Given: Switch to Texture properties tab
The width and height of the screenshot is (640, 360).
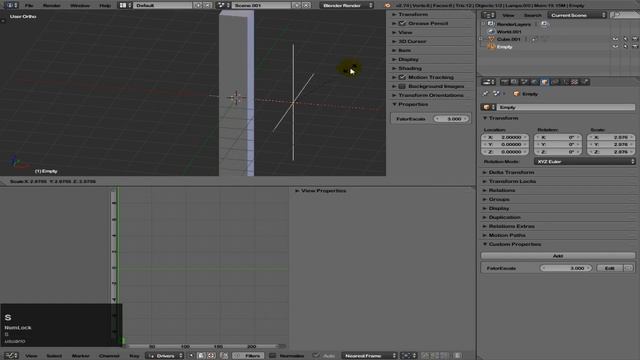Looking at the screenshot, I should tap(575, 82).
